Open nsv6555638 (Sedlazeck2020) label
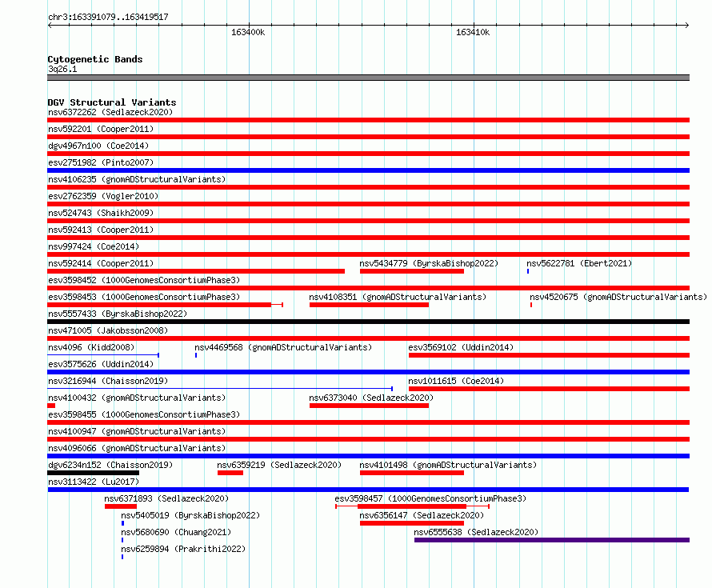The height and width of the screenshot is (588, 712). 476,532
